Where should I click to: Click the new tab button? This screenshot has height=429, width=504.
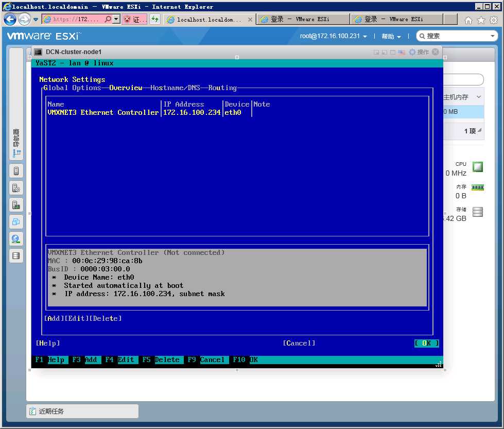pyautogui.click(x=450, y=19)
